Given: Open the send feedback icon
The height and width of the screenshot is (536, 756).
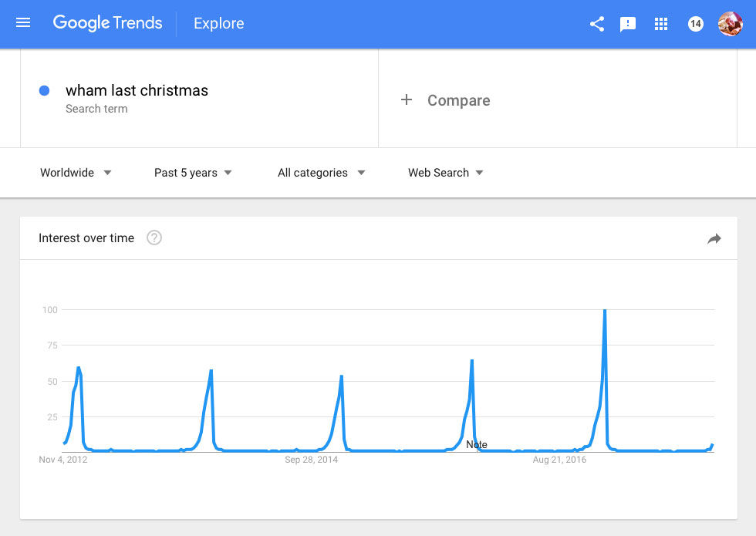Looking at the screenshot, I should pos(628,24).
